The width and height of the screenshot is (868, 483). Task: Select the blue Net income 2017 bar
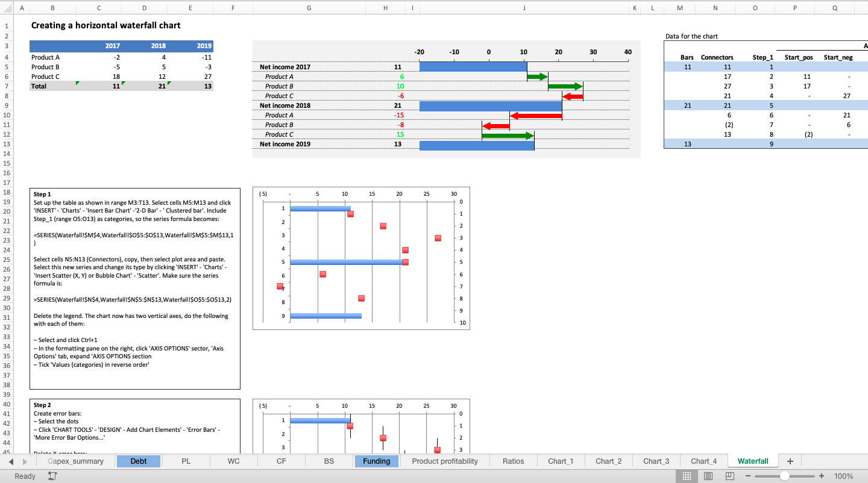473,67
